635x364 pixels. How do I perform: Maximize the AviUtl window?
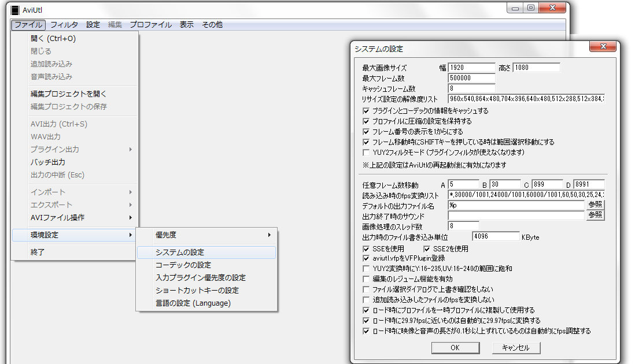pos(531,8)
